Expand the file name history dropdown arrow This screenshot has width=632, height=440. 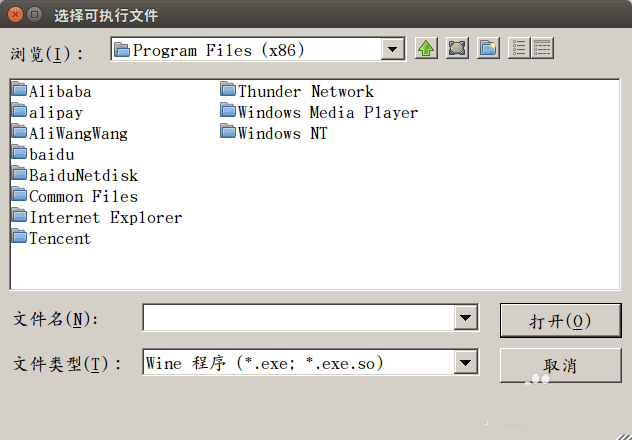tap(466, 318)
